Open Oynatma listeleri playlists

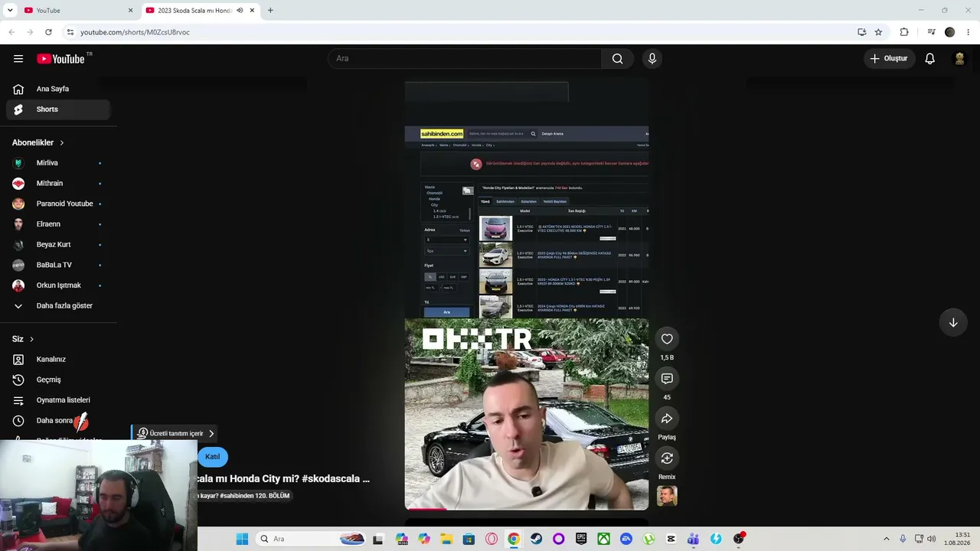click(58, 400)
